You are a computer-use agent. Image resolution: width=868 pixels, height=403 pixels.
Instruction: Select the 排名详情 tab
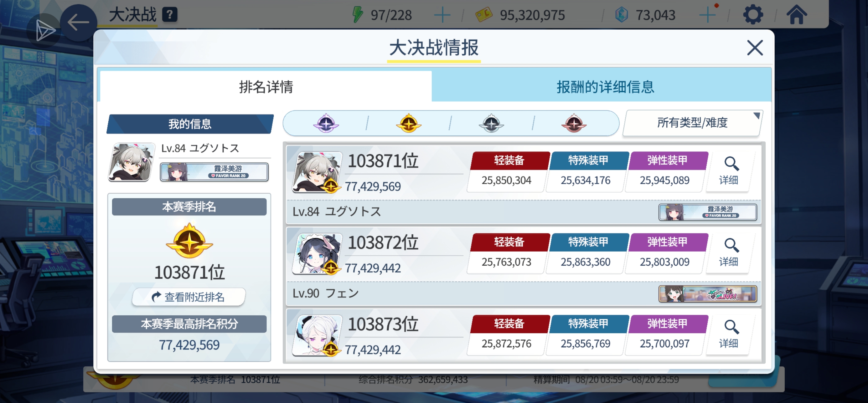pos(266,87)
